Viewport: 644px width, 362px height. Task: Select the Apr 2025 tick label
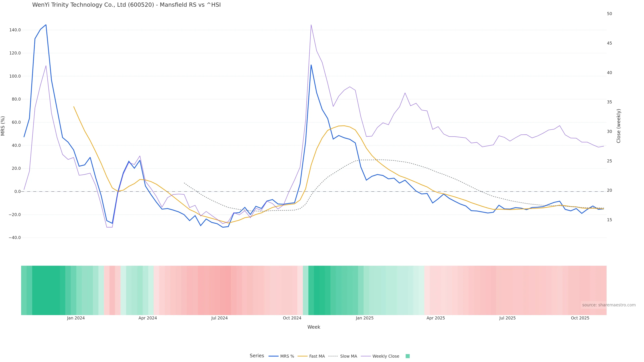coord(436,318)
